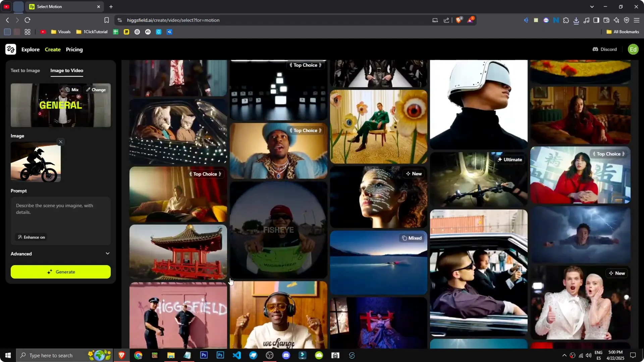The height and width of the screenshot is (362, 644).
Task: Click the Higgsfield logo in top left
Action: tap(10, 49)
